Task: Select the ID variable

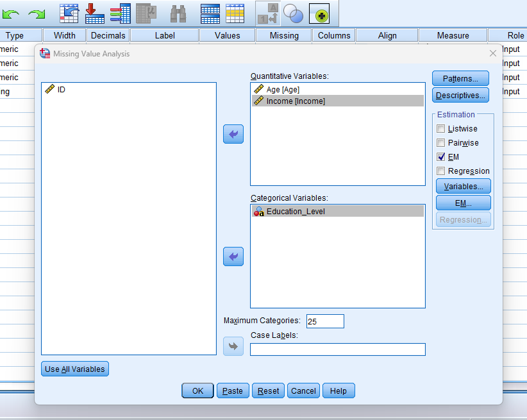Action: point(61,89)
